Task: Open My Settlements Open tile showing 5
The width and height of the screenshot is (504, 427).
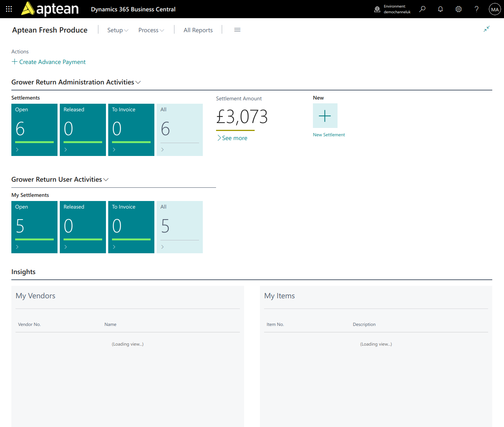Action: coord(34,227)
